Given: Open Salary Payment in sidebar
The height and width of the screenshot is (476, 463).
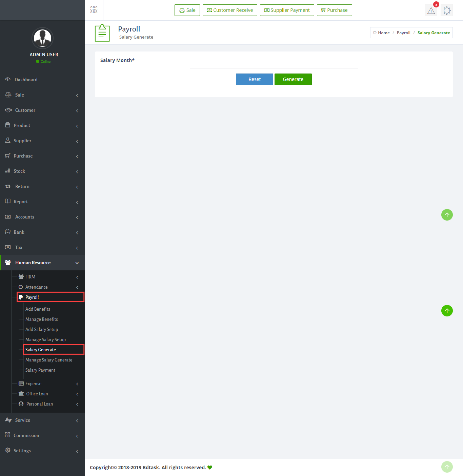Looking at the screenshot, I should pos(40,370).
